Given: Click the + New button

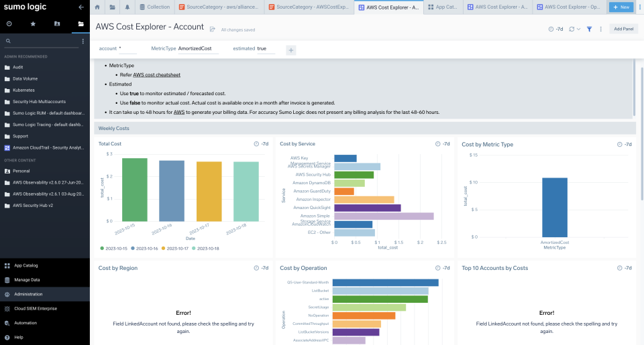Looking at the screenshot, I should [621, 7].
